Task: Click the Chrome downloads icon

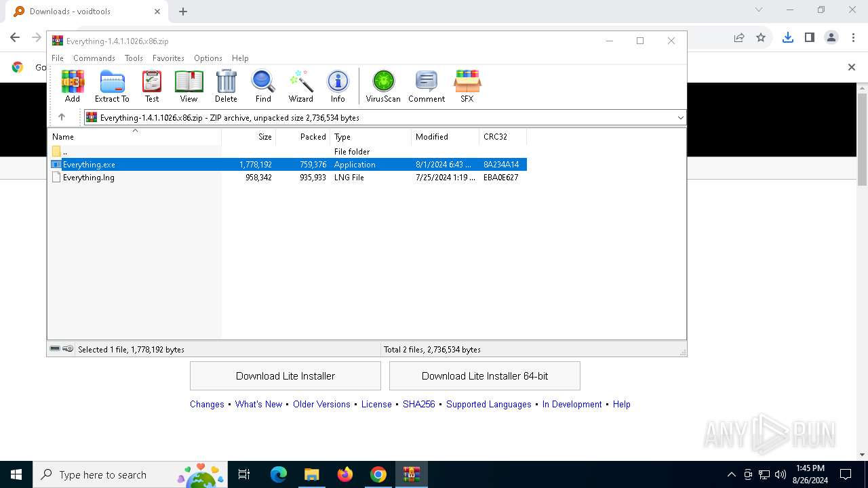Action: (x=787, y=38)
